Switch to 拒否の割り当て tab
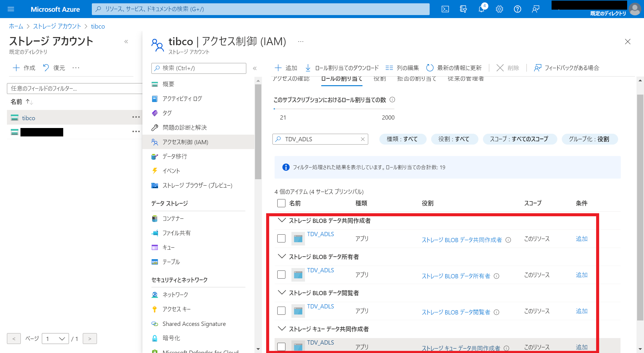Viewport: 644px width, 353px height. [x=416, y=79]
